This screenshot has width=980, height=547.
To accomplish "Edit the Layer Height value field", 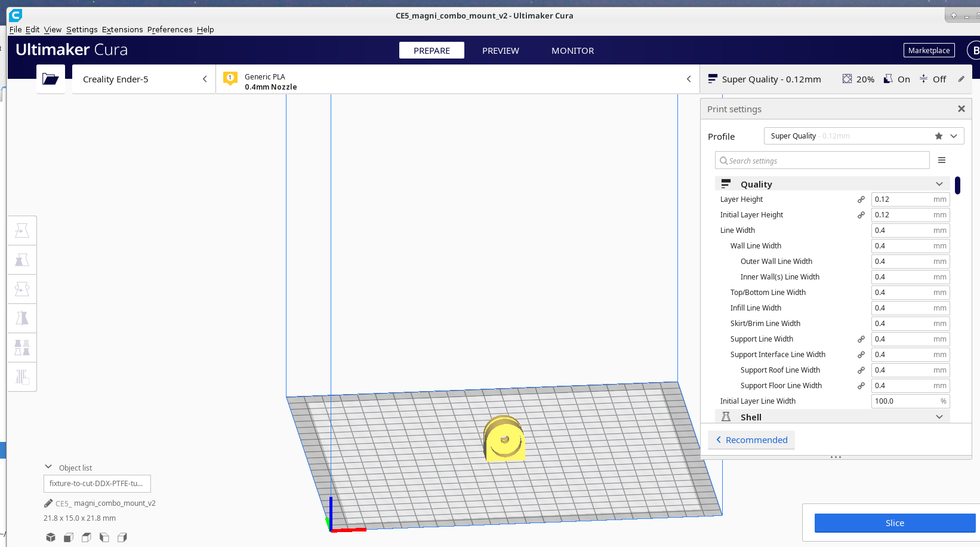I will (910, 199).
